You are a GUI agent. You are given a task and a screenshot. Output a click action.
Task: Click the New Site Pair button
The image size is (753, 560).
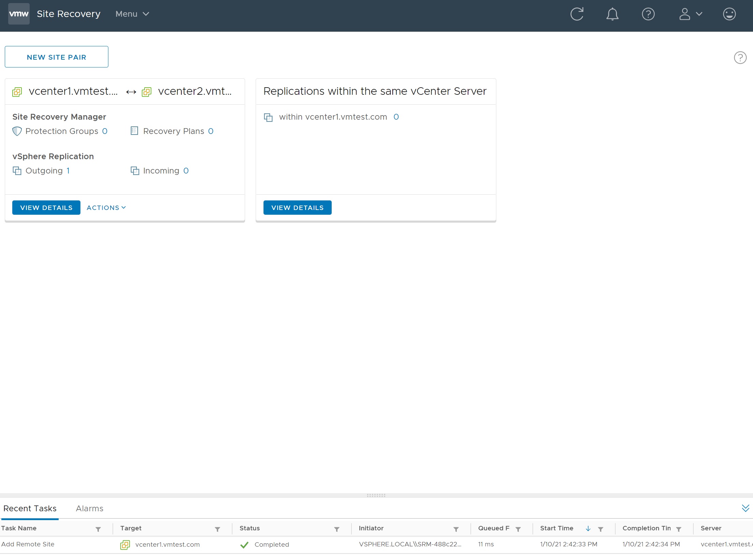(x=57, y=57)
